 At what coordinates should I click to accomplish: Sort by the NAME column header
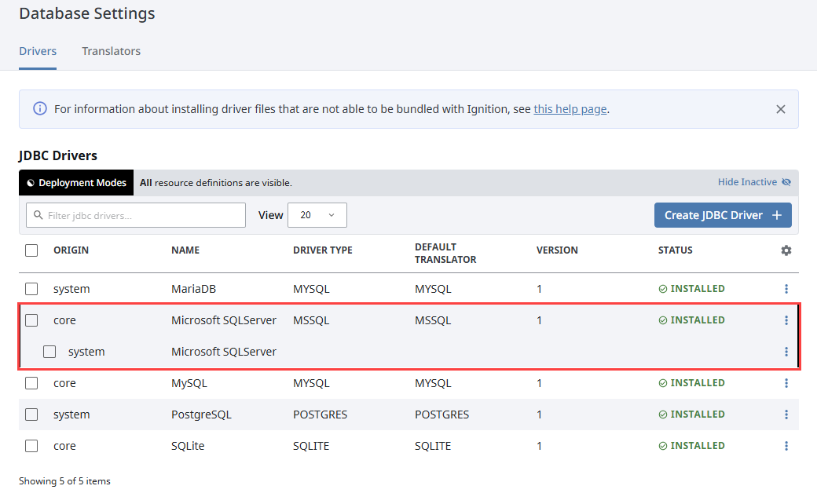tap(185, 250)
